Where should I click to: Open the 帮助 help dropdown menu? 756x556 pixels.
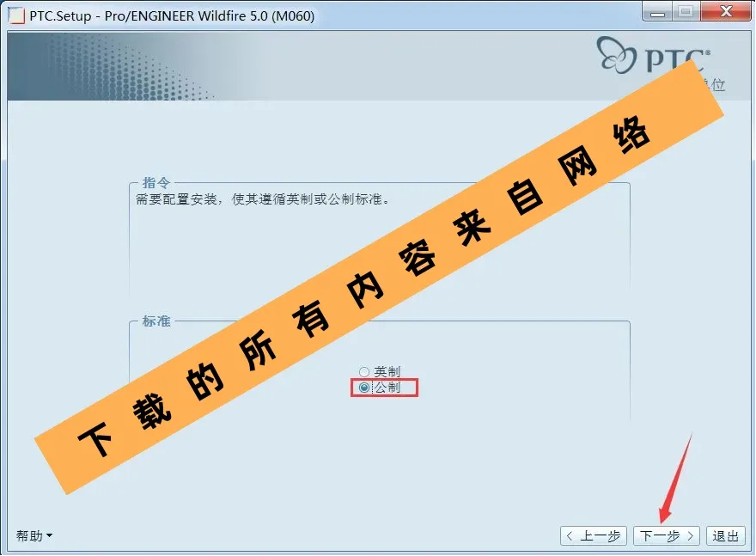pyautogui.click(x=34, y=535)
